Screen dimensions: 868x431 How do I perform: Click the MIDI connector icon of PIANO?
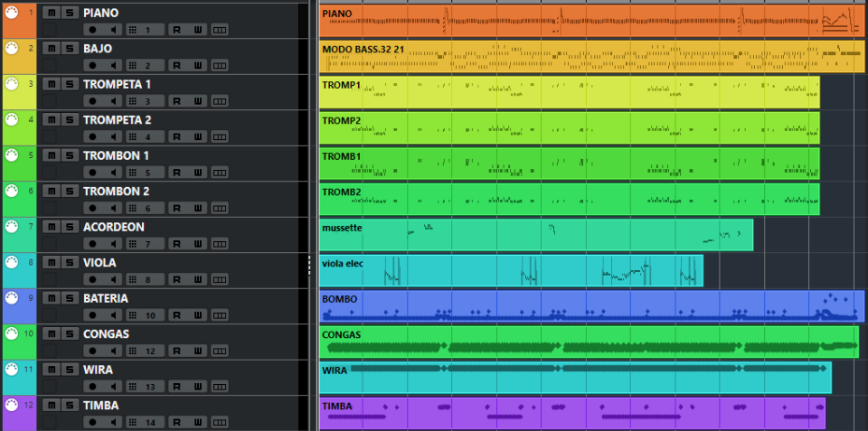11,12
